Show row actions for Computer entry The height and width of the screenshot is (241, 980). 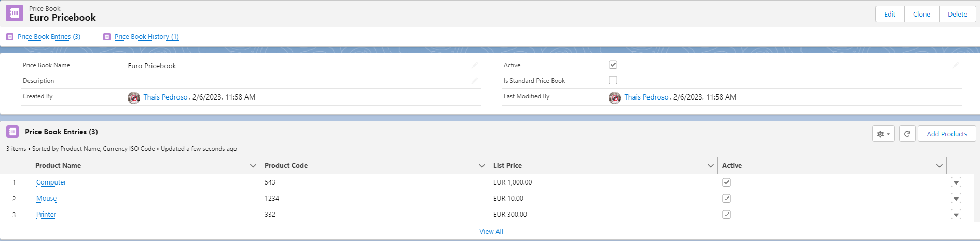(x=956, y=182)
